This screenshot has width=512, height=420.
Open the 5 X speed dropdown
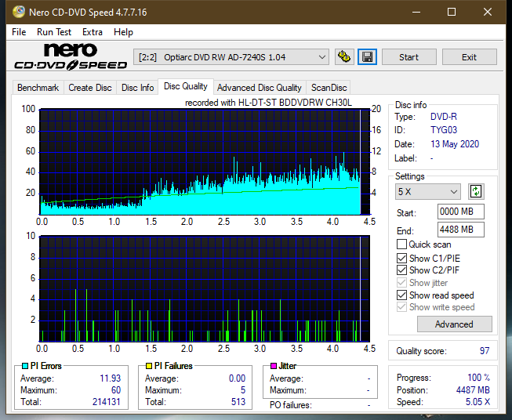point(428,191)
